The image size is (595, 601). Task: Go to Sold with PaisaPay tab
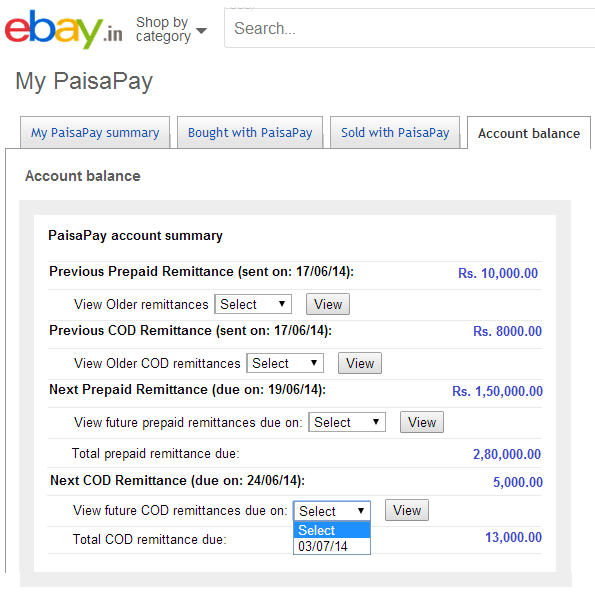coord(395,133)
